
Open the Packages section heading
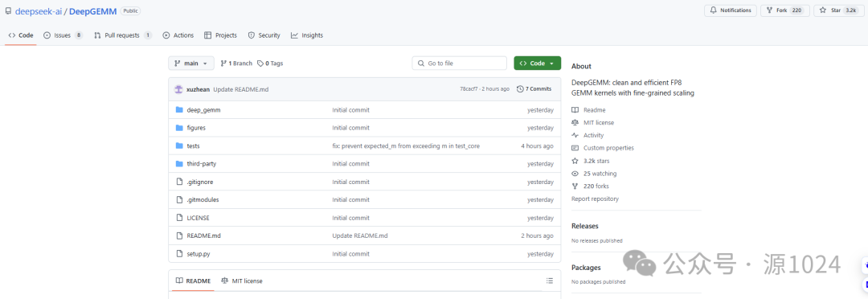pyautogui.click(x=586, y=268)
